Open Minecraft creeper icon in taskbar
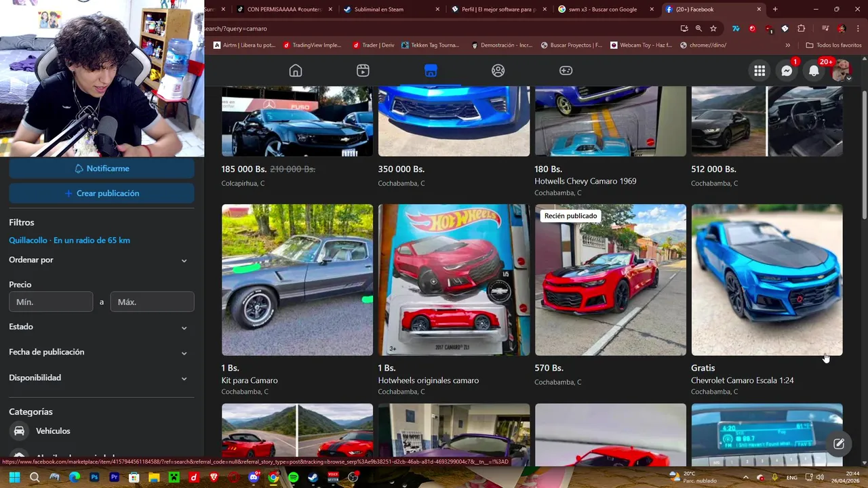Image resolution: width=868 pixels, height=488 pixels. click(x=174, y=477)
